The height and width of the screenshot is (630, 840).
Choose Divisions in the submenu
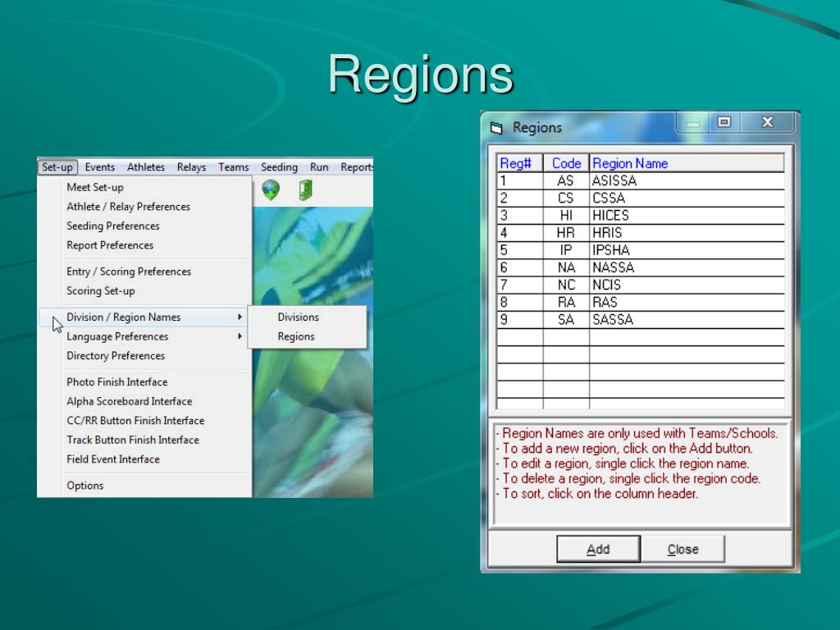pos(299,317)
